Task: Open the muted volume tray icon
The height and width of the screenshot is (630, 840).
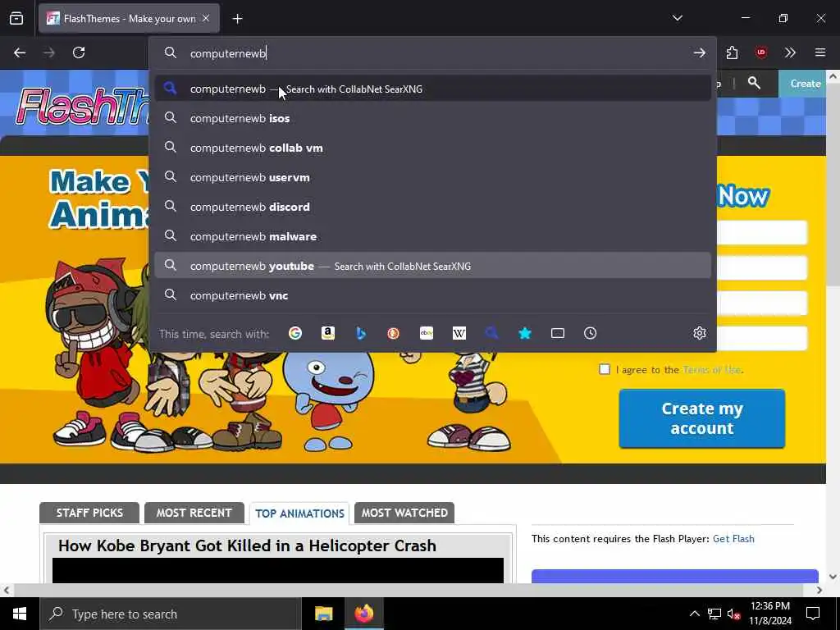Action: (733, 614)
